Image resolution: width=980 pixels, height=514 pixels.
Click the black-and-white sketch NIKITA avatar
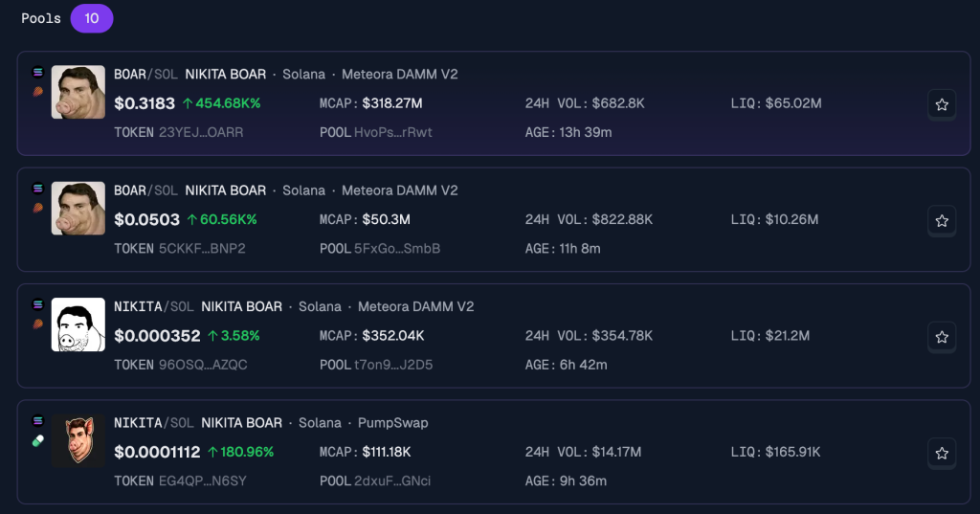click(78, 325)
